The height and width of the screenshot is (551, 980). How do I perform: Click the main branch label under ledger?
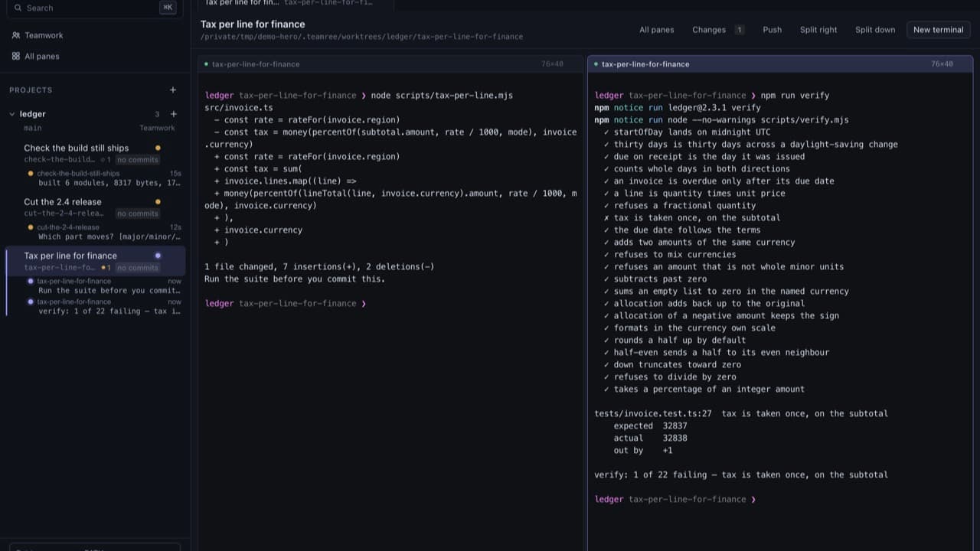pos(33,128)
